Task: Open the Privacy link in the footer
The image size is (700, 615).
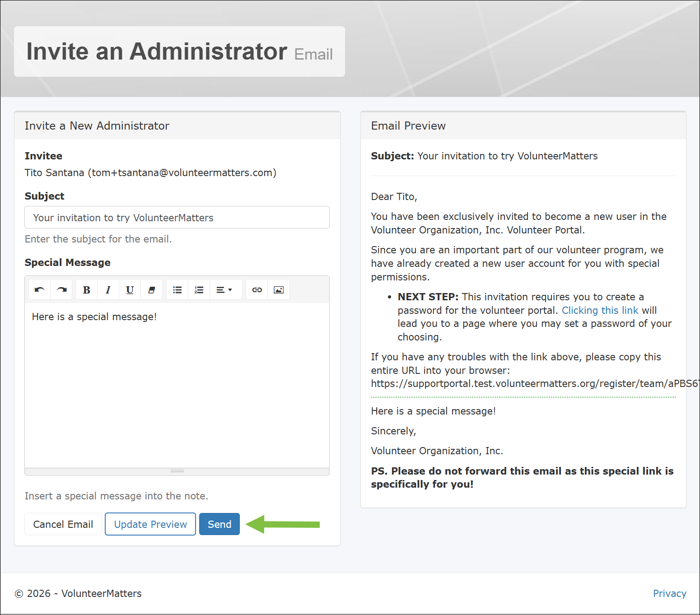Action: 669,593
